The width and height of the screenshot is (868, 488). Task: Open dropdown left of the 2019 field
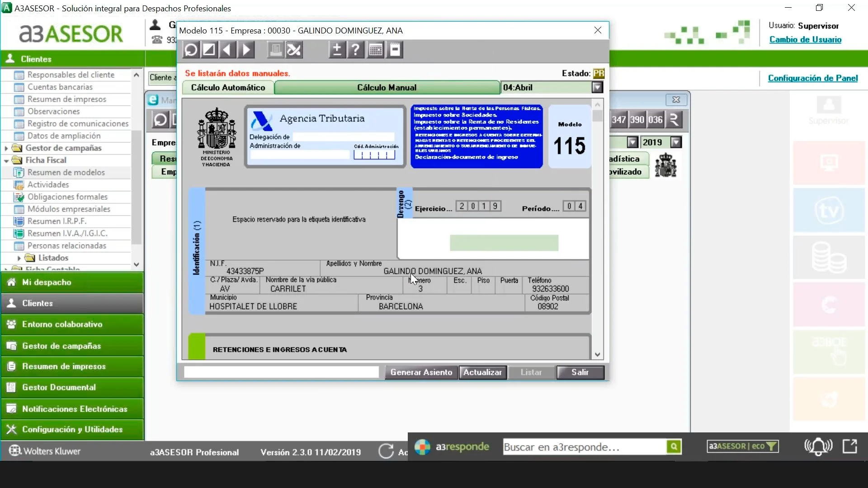(x=632, y=142)
